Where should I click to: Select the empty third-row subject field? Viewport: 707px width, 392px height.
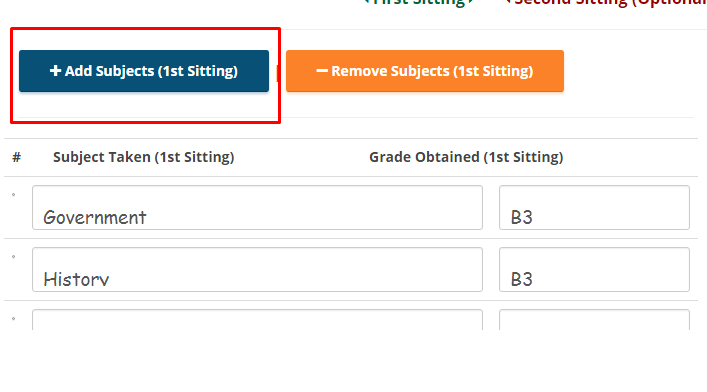coord(257,320)
